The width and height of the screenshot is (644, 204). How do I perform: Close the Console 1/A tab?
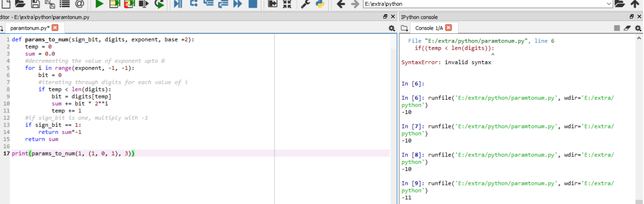[x=448, y=27]
